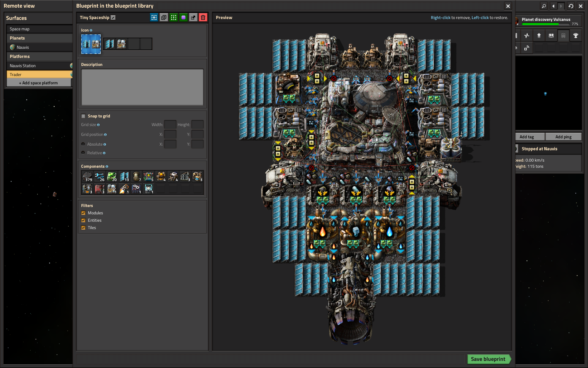Viewport: 588px width, 368px height.
Task: Uncheck the Tiles filter checkbox
Action: pos(83,228)
